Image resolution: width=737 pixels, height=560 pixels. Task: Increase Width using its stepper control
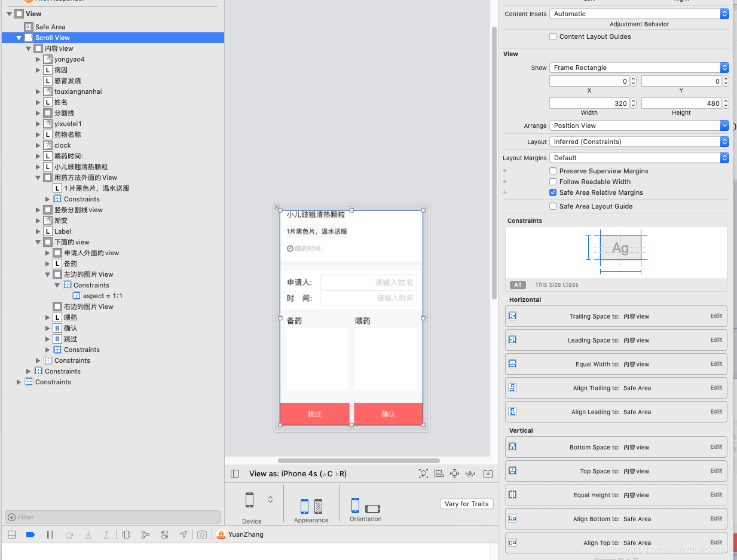pyautogui.click(x=633, y=100)
